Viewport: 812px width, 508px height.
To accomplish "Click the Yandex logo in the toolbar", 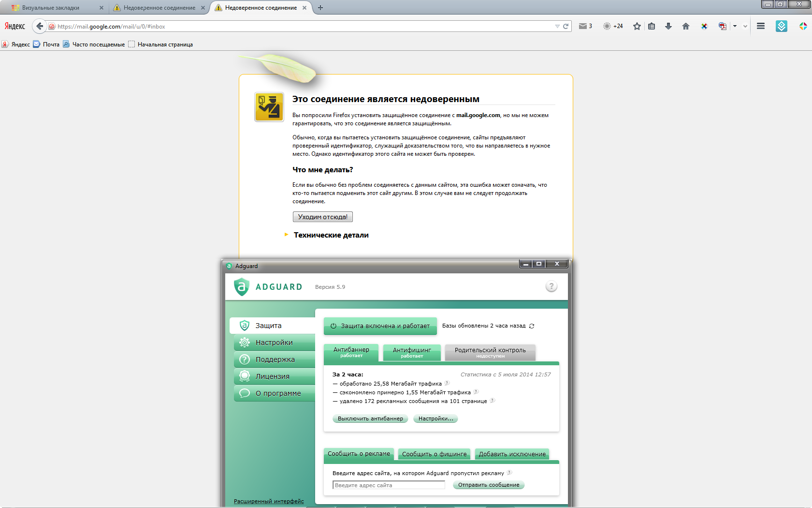I will [15, 26].
